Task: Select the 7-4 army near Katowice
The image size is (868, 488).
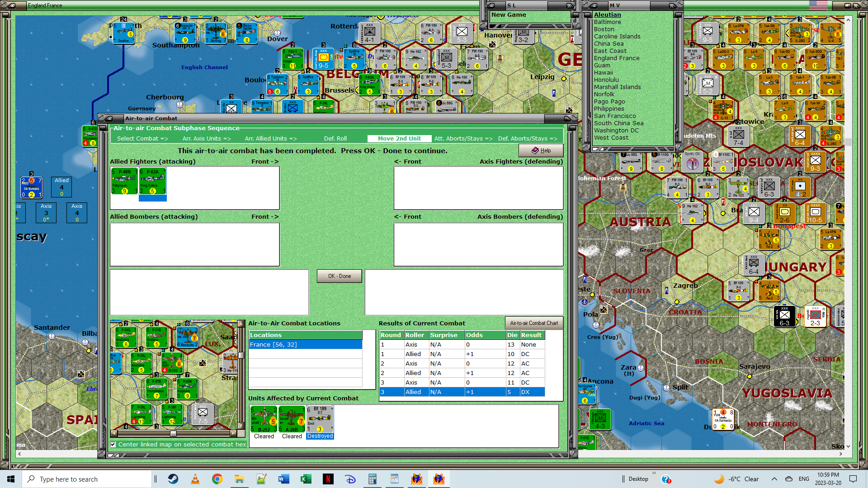Action: coord(738,136)
